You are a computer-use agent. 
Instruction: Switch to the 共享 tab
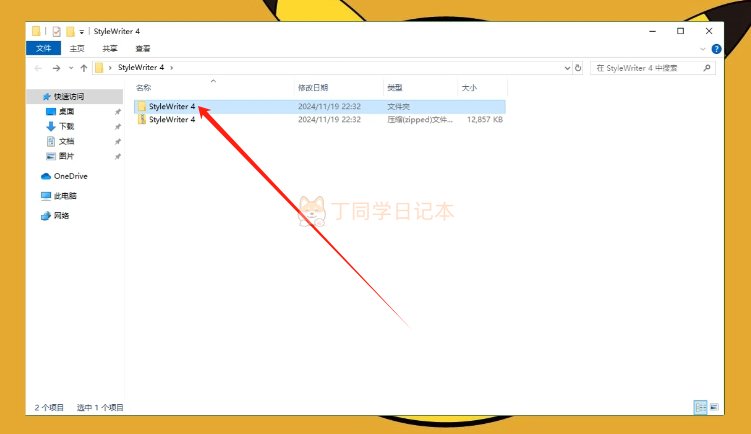(x=110, y=48)
